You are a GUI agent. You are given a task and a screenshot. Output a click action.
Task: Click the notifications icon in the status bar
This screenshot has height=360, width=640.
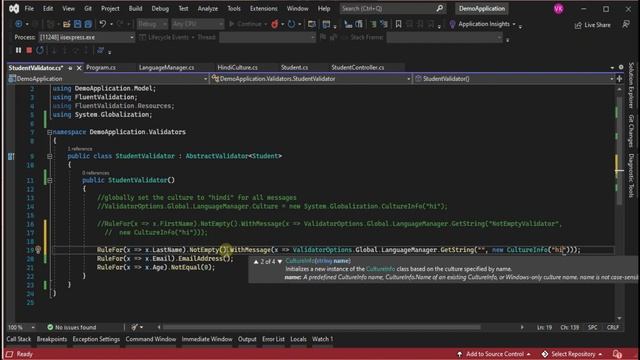click(x=617, y=354)
